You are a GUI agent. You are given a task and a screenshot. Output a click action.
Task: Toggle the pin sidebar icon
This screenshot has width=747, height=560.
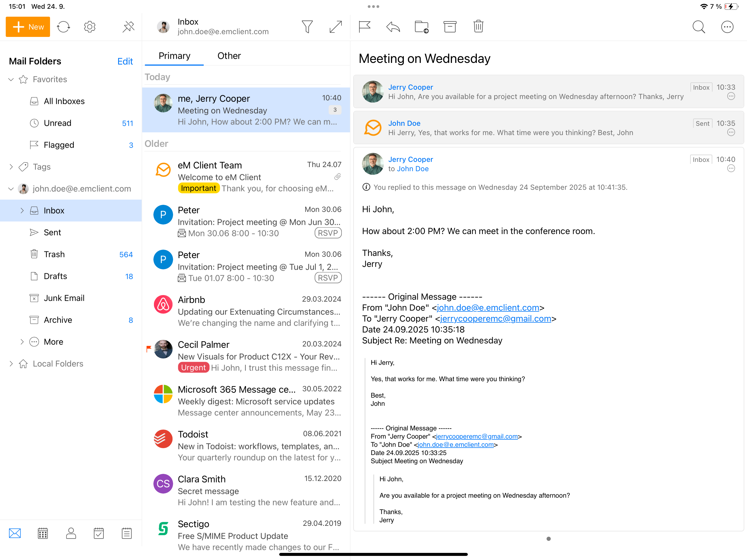(128, 27)
